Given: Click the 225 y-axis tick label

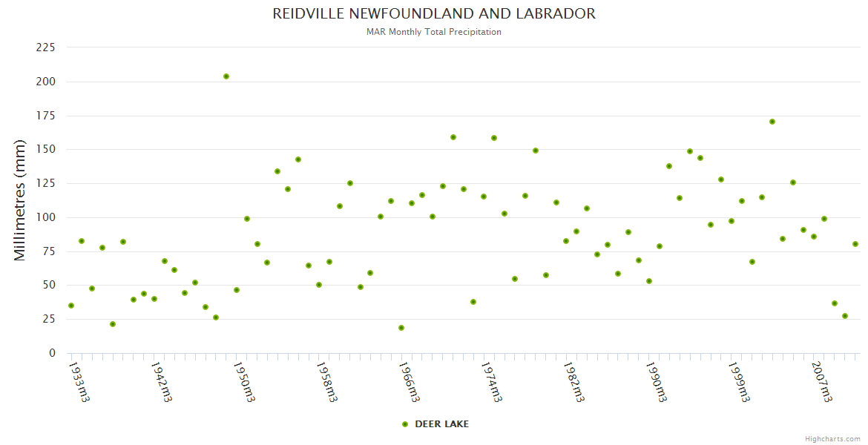Looking at the screenshot, I should 46,47.
